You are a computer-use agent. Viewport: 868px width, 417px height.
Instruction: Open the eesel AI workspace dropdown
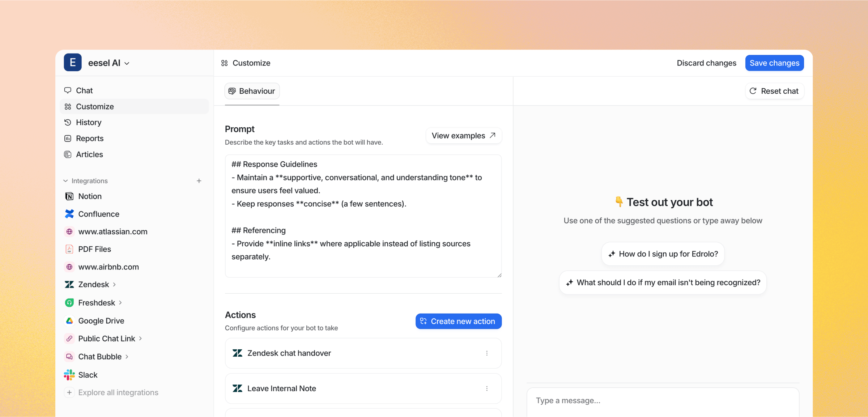pos(109,63)
